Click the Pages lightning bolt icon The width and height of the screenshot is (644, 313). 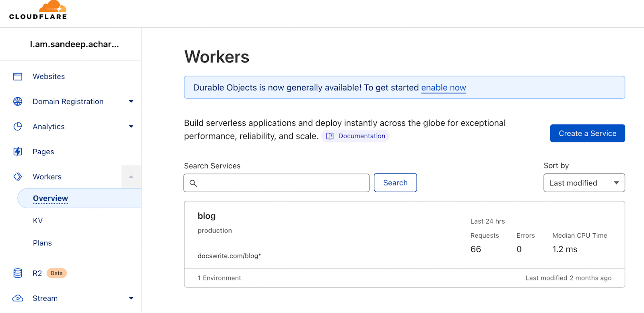[x=18, y=151]
